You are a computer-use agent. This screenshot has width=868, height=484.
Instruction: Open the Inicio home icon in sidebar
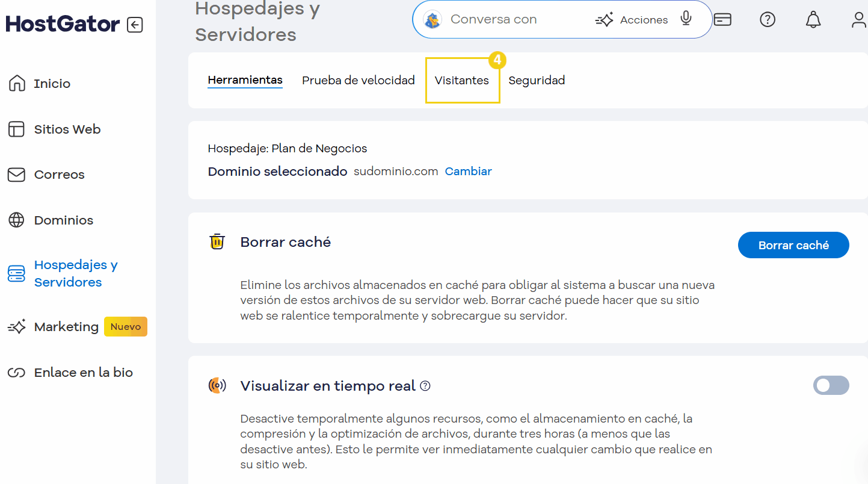coord(16,83)
